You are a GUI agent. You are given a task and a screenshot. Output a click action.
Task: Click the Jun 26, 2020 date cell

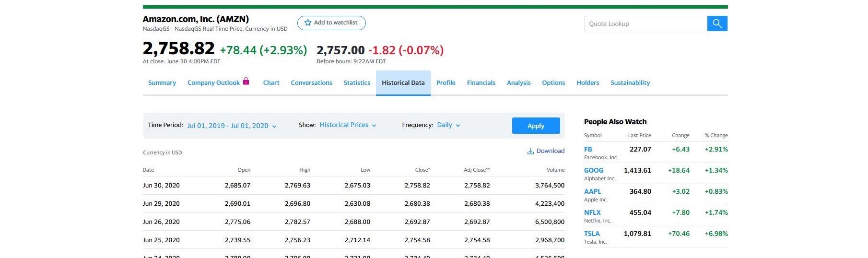[161, 222]
